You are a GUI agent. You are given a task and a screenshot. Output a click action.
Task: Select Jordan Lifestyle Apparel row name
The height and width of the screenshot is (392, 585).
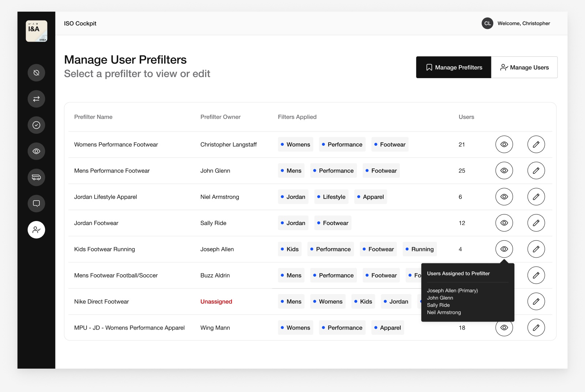click(106, 197)
